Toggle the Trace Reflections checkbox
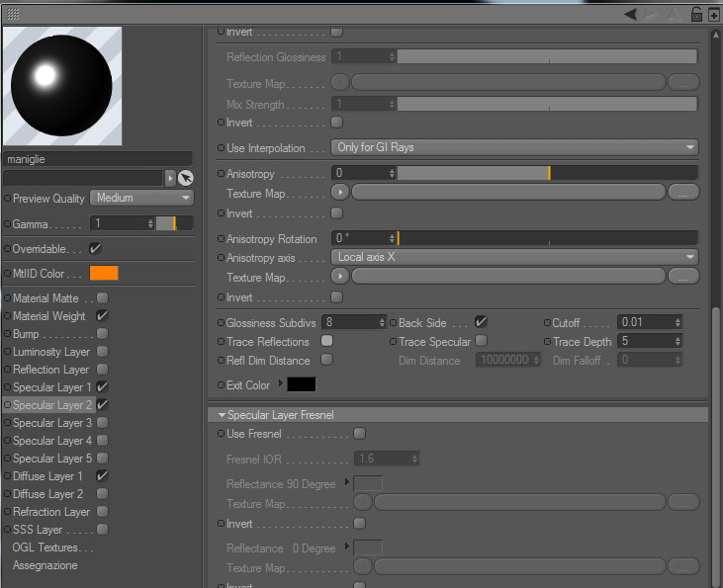Screen dimensions: 723x588 tap(327, 341)
